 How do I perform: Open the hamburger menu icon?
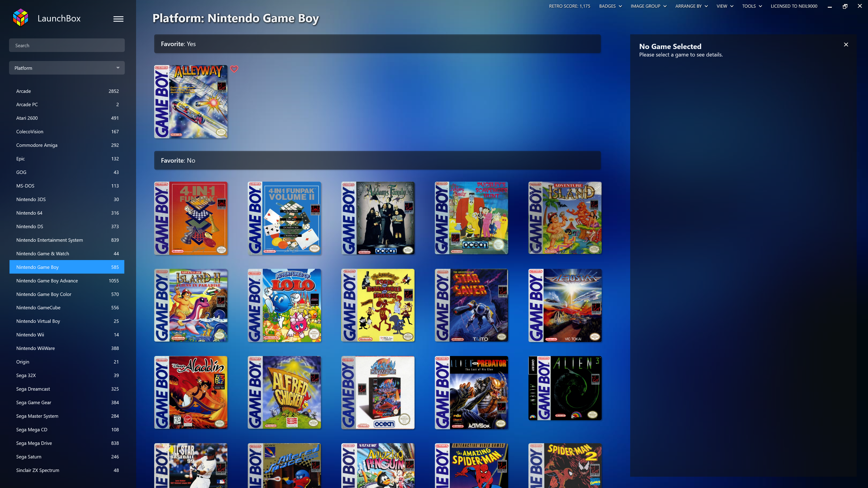tap(118, 19)
